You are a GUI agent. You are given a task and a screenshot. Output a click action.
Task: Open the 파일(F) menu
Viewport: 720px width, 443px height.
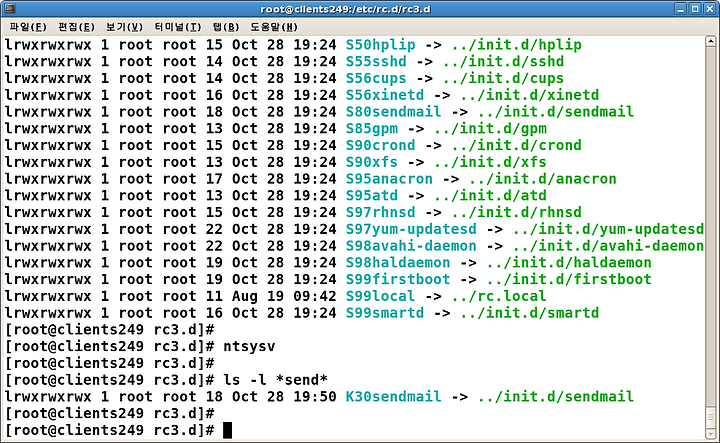pyautogui.click(x=28, y=27)
